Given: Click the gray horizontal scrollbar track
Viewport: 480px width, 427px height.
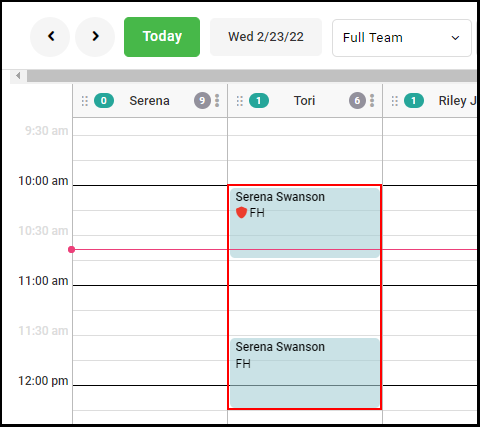Looking at the screenshot, I should 252,76.
